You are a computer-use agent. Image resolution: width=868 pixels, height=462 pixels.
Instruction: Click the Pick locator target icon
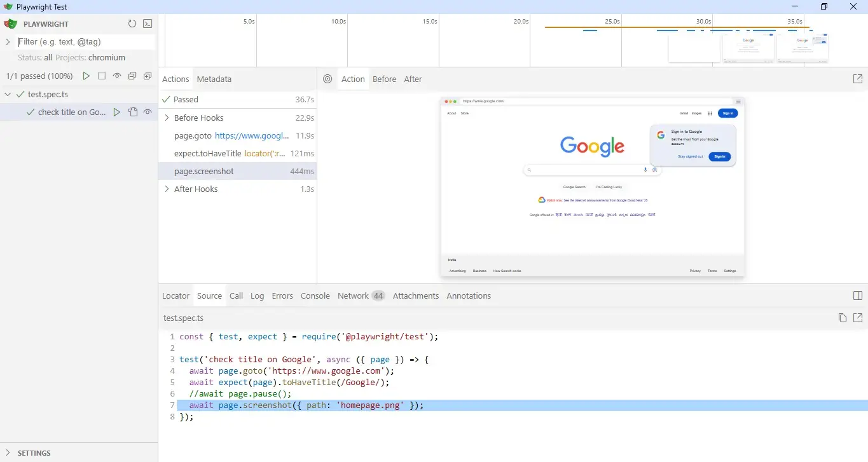click(x=327, y=79)
